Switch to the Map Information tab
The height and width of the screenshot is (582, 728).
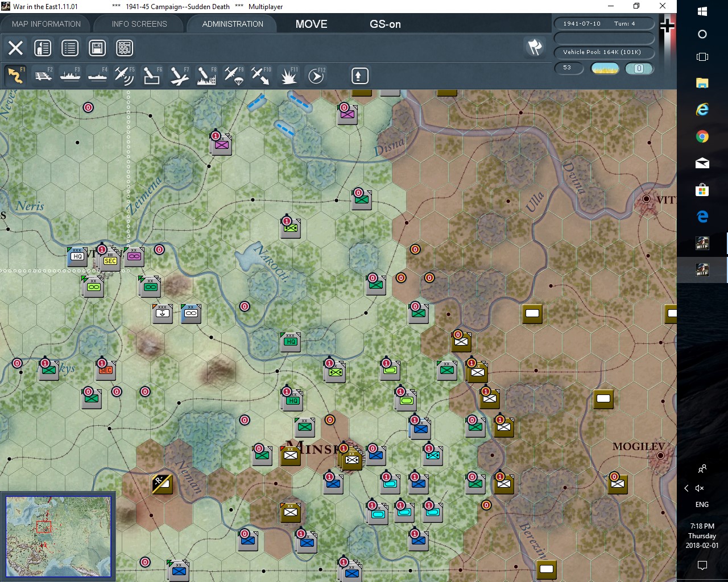click(x=46, y=24)
